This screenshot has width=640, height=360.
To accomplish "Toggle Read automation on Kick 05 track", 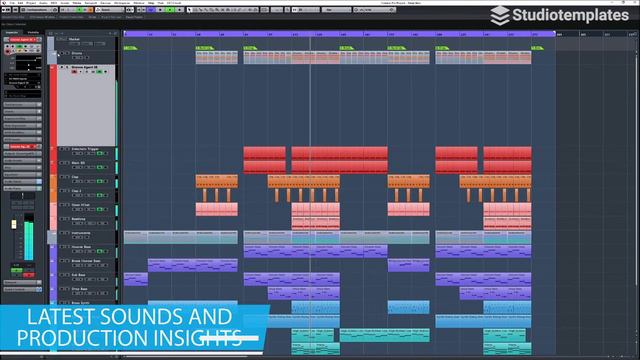I will coord(100,167).
